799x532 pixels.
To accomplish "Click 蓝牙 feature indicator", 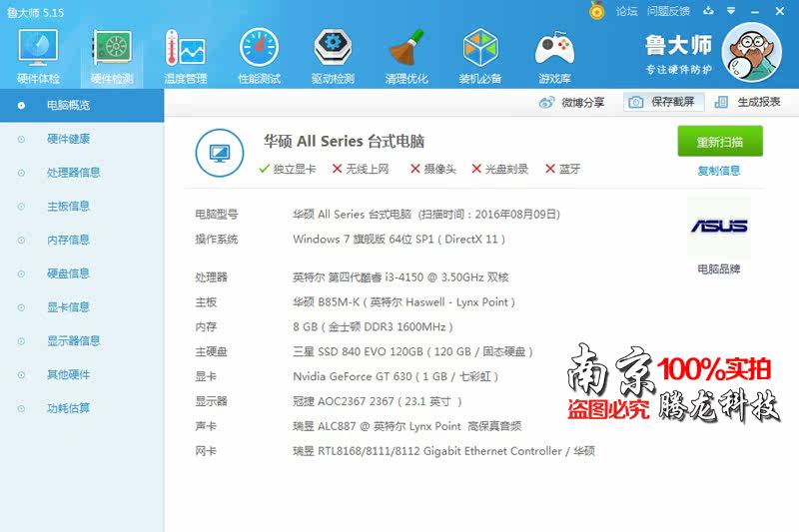I will click(x=563, y=169).
